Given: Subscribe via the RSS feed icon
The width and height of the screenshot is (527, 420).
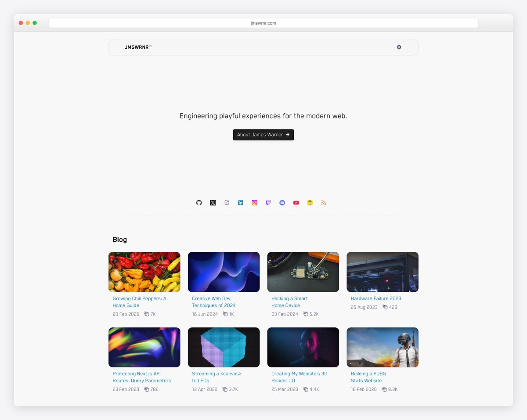Looking at the screenshot, I should pyautogui.click(x=324, y=203).
